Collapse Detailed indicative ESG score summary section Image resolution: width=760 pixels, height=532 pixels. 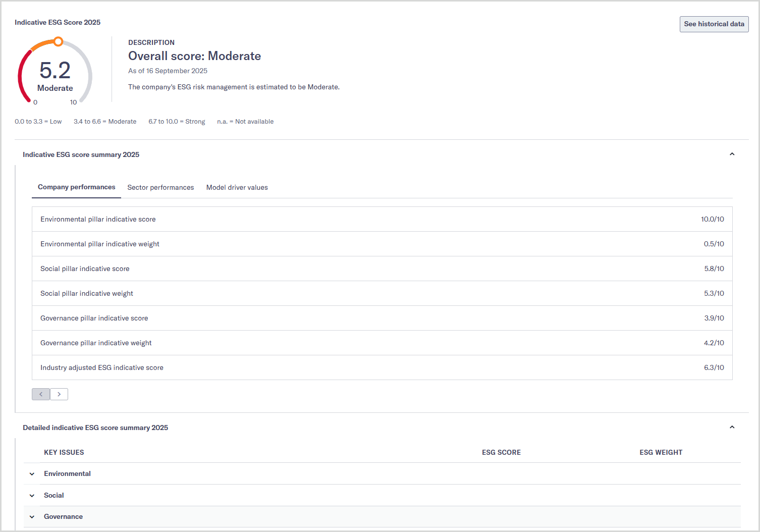[732, 428]
